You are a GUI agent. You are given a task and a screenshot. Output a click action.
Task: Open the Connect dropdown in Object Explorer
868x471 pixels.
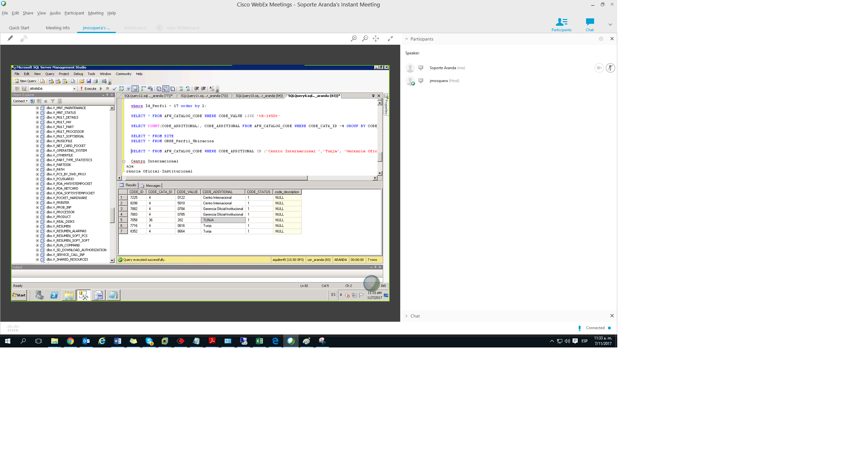pyautogui.click(x=20, y=101)
